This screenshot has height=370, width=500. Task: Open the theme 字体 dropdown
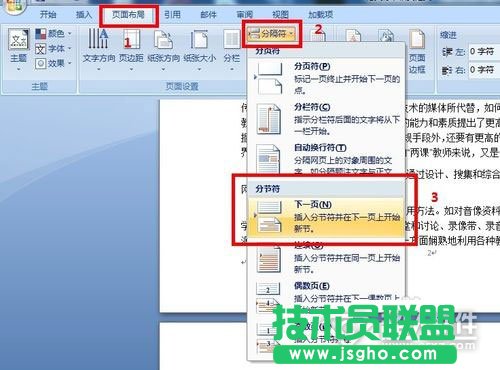point(54,49)
